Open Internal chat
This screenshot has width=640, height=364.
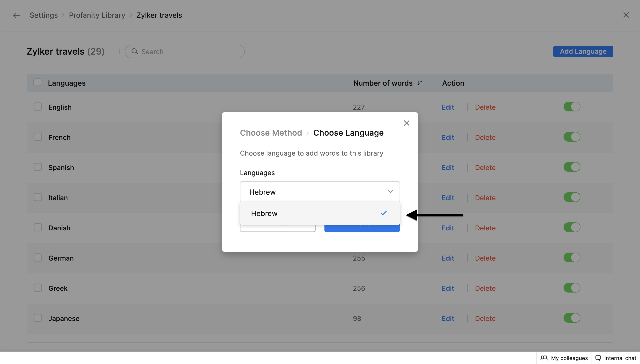[616, 358]
